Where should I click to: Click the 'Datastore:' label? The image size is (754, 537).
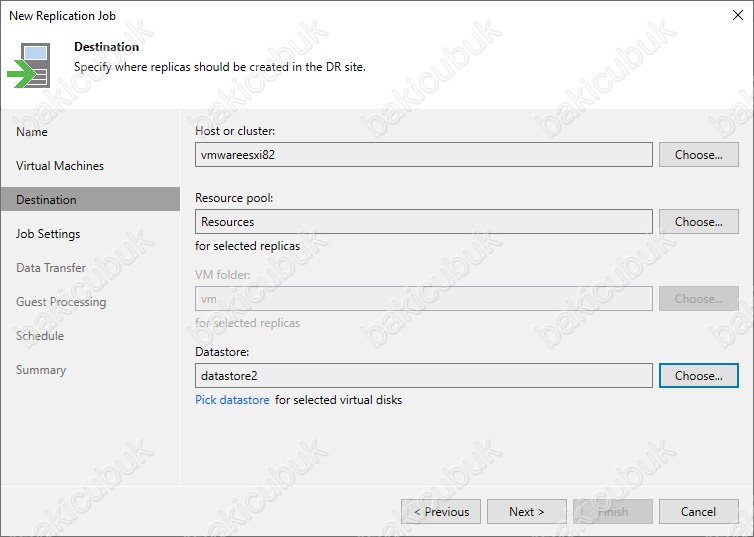[x=222, y=352]
